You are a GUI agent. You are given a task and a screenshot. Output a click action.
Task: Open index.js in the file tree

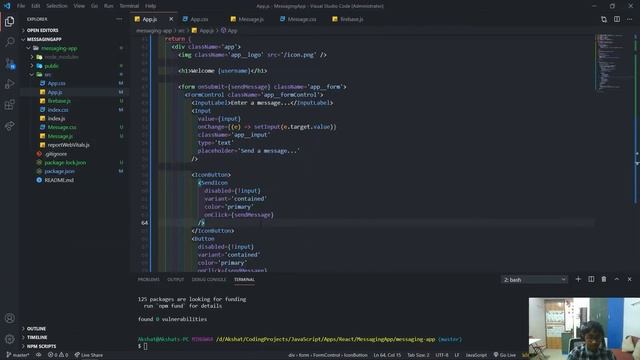[56, 118]
